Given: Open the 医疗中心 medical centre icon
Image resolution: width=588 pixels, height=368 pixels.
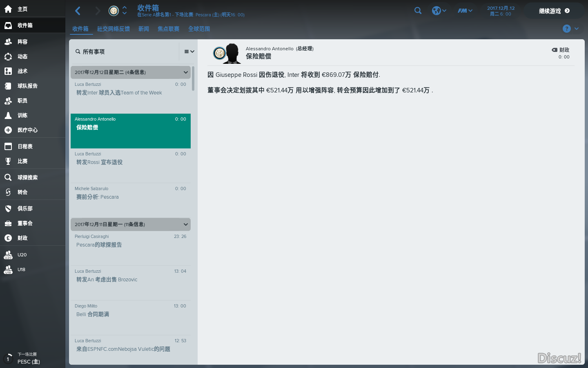Looking at the screenshot, I should click(8, 130).
